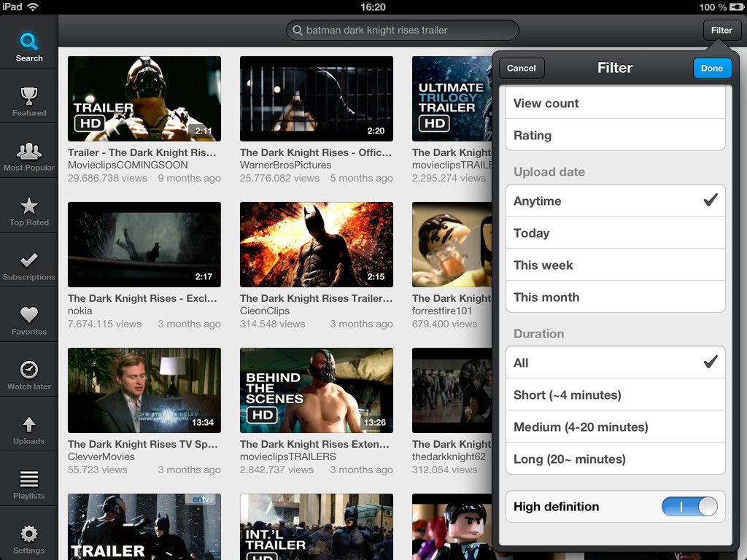Tap the battery indicator in status bar
The image size is (747, 560).
click(x=736, y=7)
